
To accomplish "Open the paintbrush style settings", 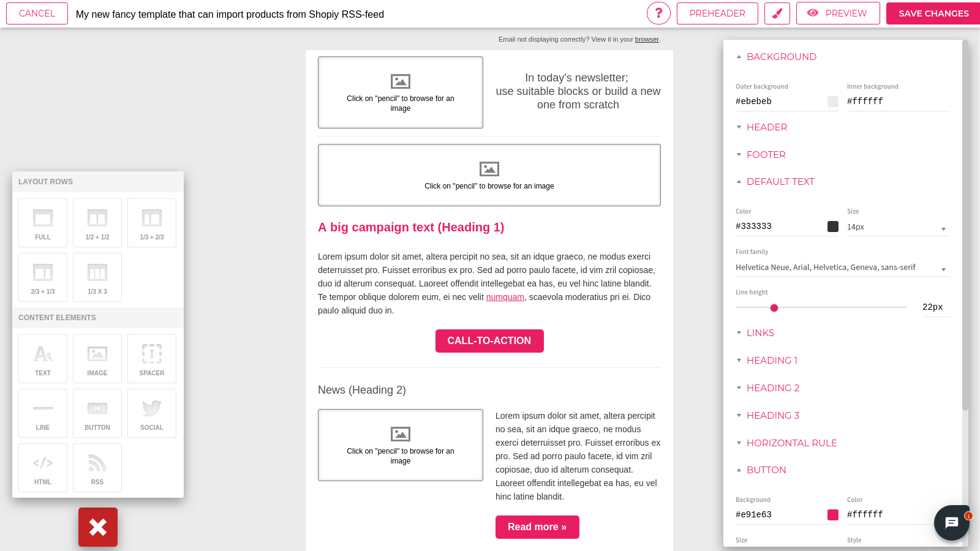I will (777, 13).
